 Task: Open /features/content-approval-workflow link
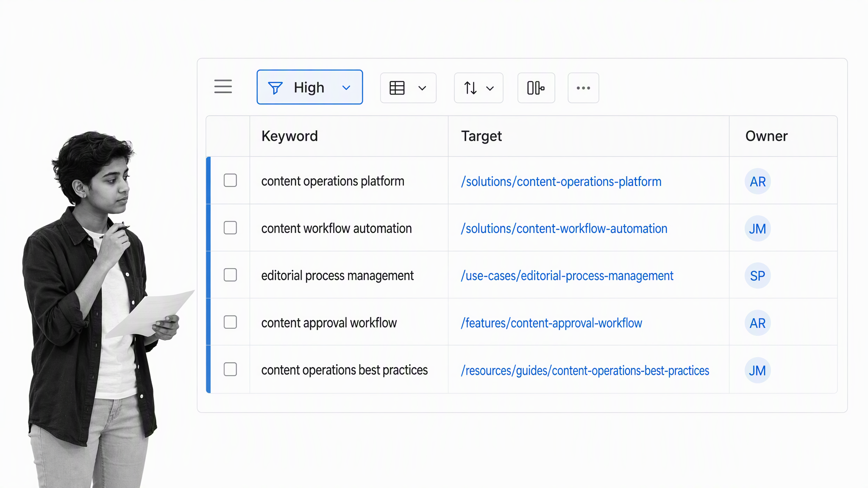(551, 323)
